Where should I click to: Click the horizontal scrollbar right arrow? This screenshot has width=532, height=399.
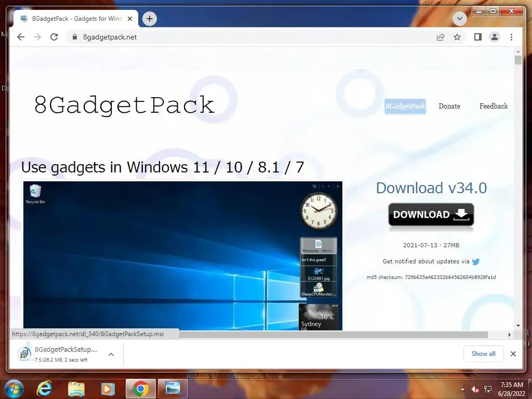coord(509,335)
